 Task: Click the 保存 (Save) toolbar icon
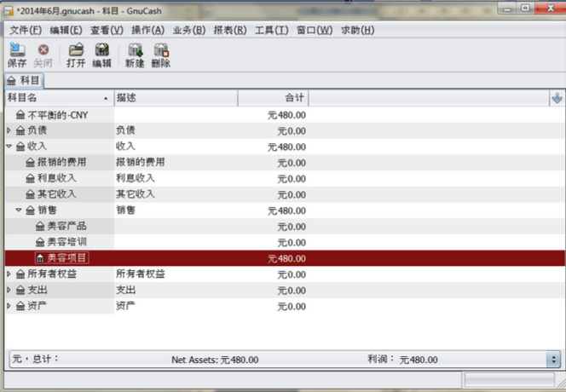click(17, 55)
